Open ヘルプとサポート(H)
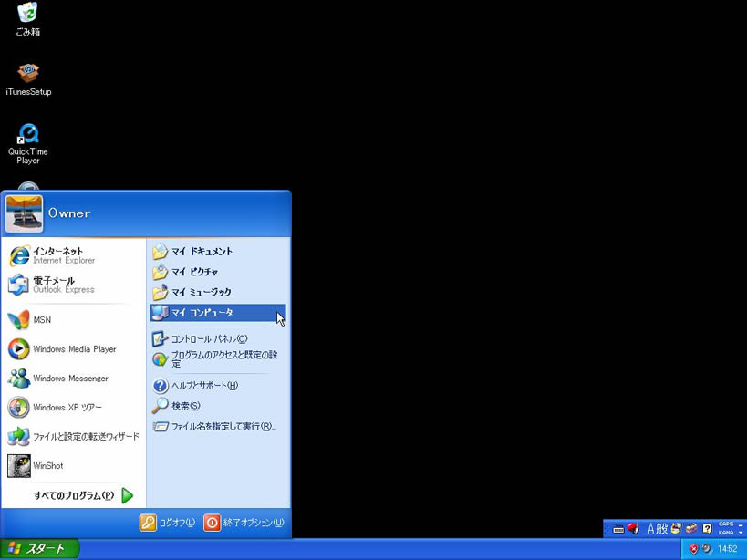The height and width of the screenshot is (560, 747). point(218,385)
